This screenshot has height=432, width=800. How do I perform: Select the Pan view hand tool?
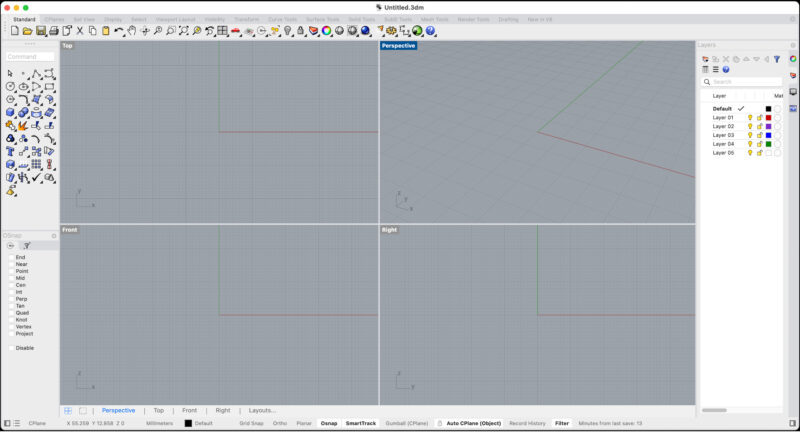tap(132, 31)
